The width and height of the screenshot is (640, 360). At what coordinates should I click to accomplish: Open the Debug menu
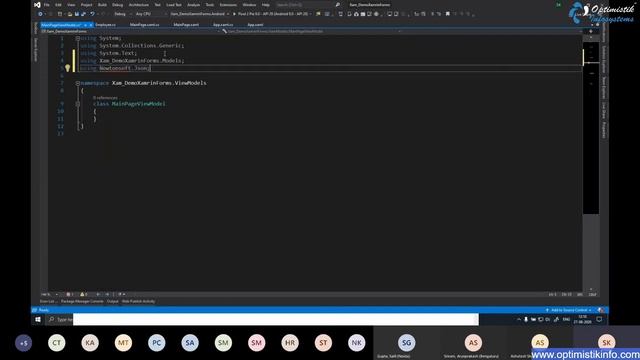tap(118, 5)
